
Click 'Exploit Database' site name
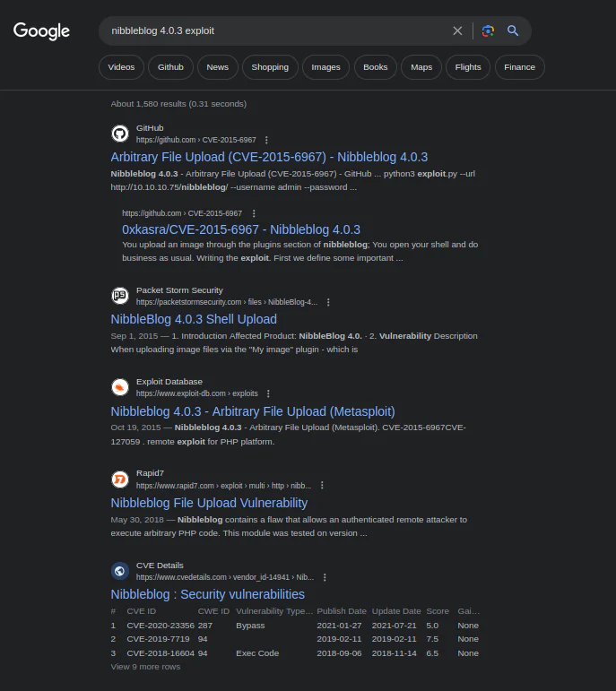point(169,382)
